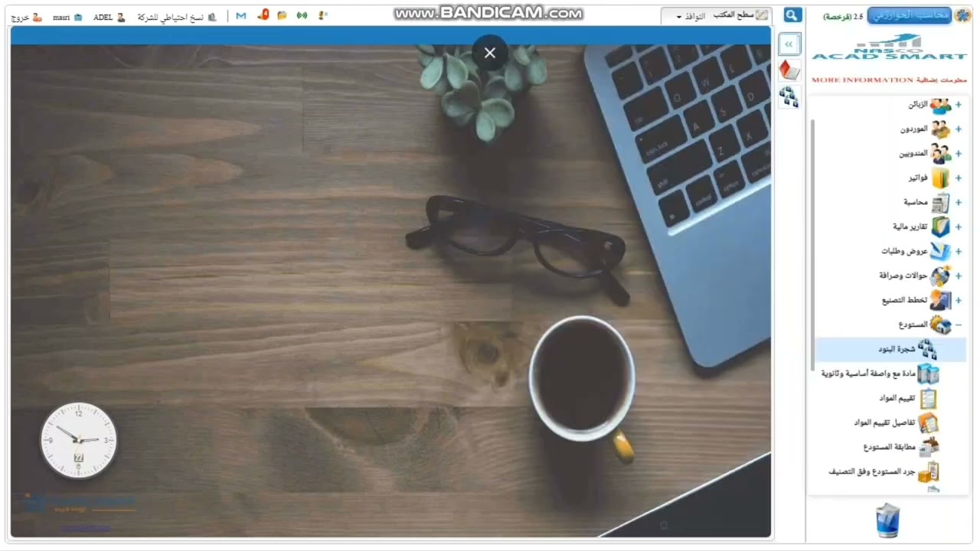The height and width of the screenshot is (551, 980).
Task: Select مادة مع واصفة أساسية وثانوية entry
Action: [x=880, y=373]
